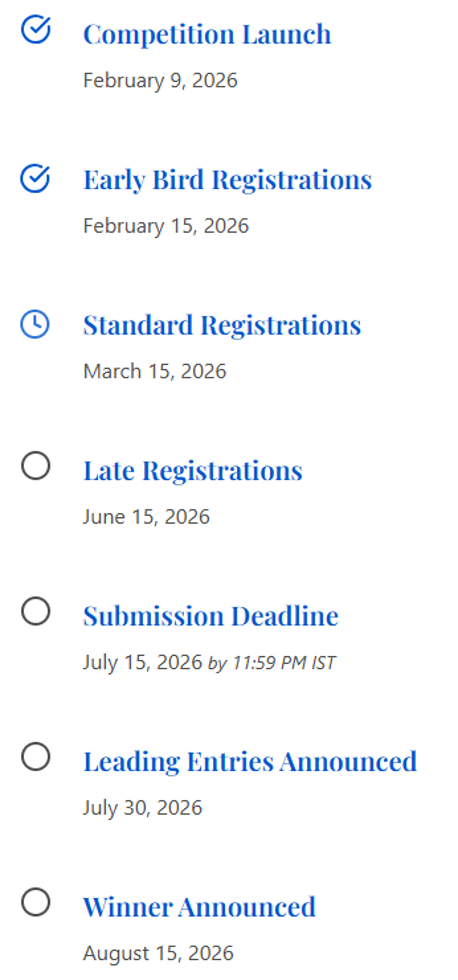Click the Leading Entries Announced heading
The width and height of the screenshot is (458, 980).
tap(250, 762)
